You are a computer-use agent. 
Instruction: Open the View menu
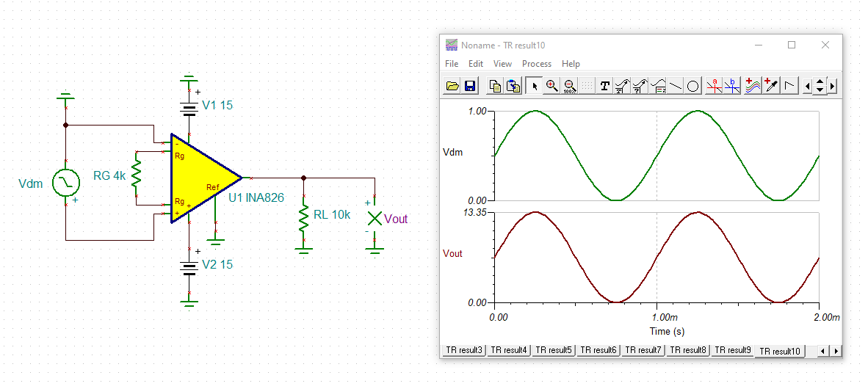pyautogui.click(x=502, y=64)
